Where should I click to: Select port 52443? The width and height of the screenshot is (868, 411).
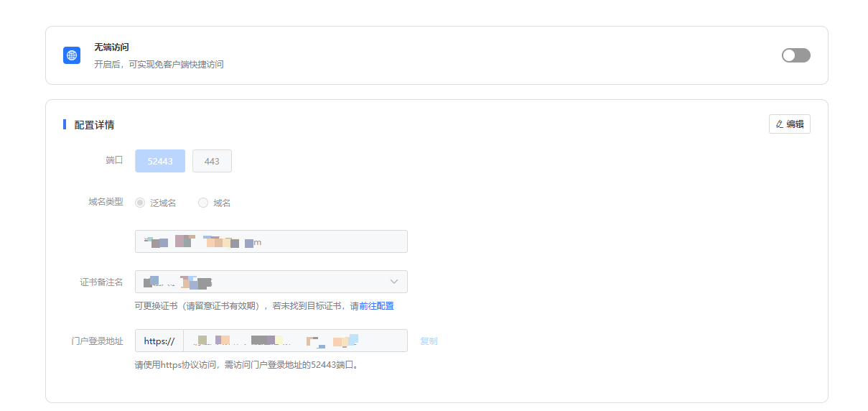coord(160,161)
